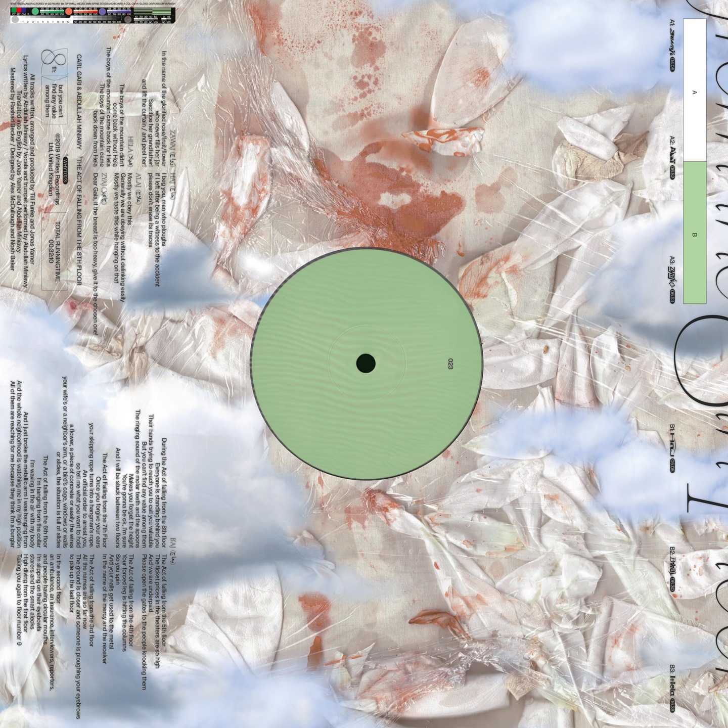Click the title 'THE ACT OF FALLING FROM THE 8TH FLOOR'
The width and height of the screenshot is (728, 728).
tap(78, 221)
